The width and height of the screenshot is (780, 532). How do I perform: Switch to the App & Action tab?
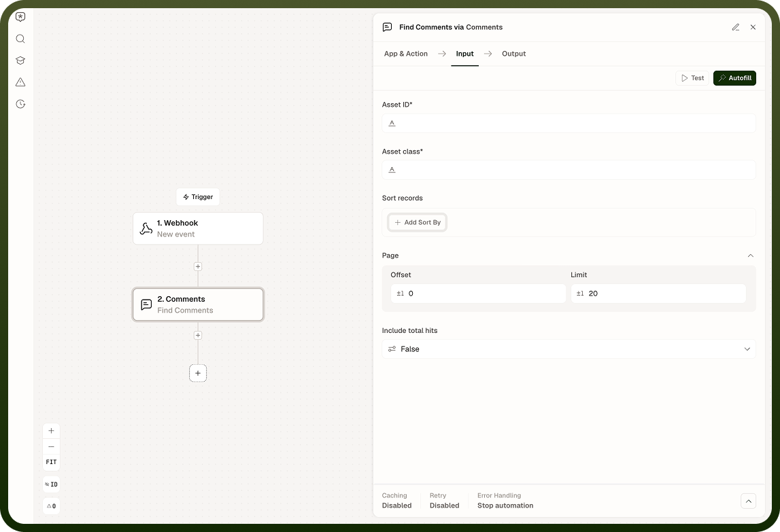click(x=405, y=54)
